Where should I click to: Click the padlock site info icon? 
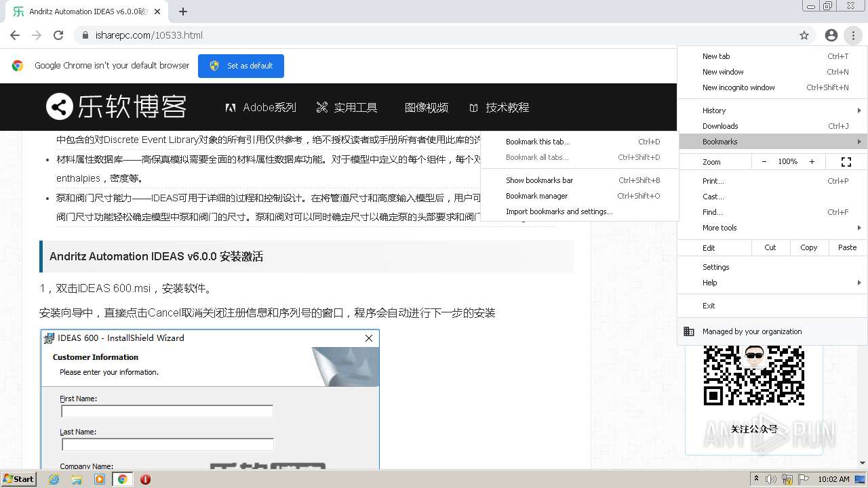pos(85,35)
